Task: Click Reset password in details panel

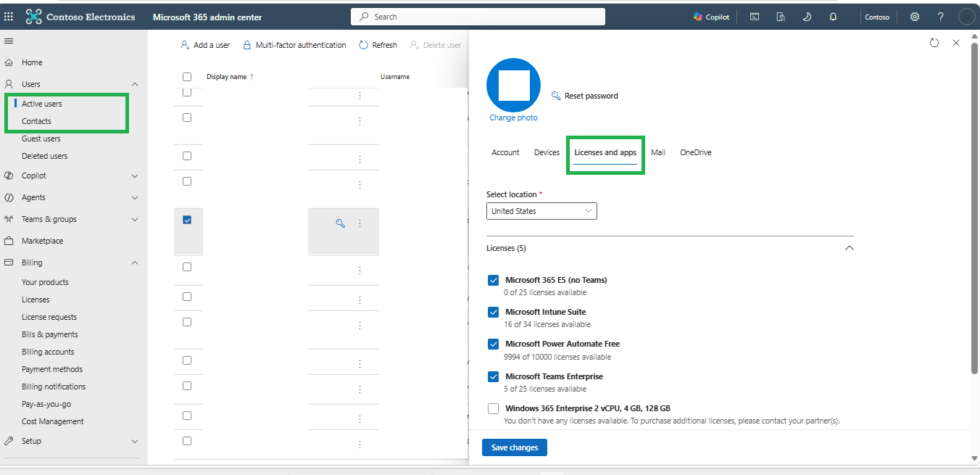Action: point(585,96)
